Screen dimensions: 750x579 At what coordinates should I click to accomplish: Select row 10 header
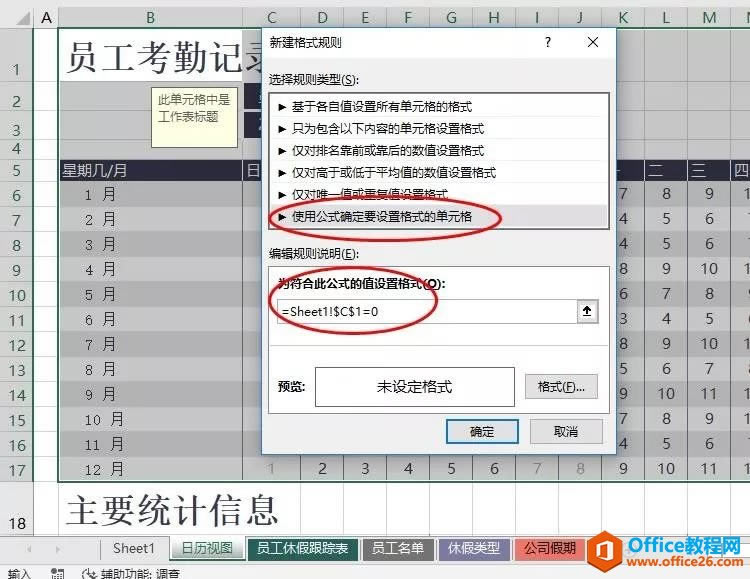click(17, 295)
